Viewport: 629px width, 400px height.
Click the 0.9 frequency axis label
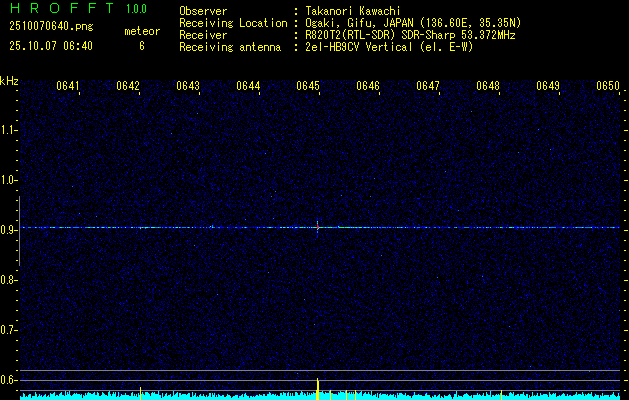point(8,230)
